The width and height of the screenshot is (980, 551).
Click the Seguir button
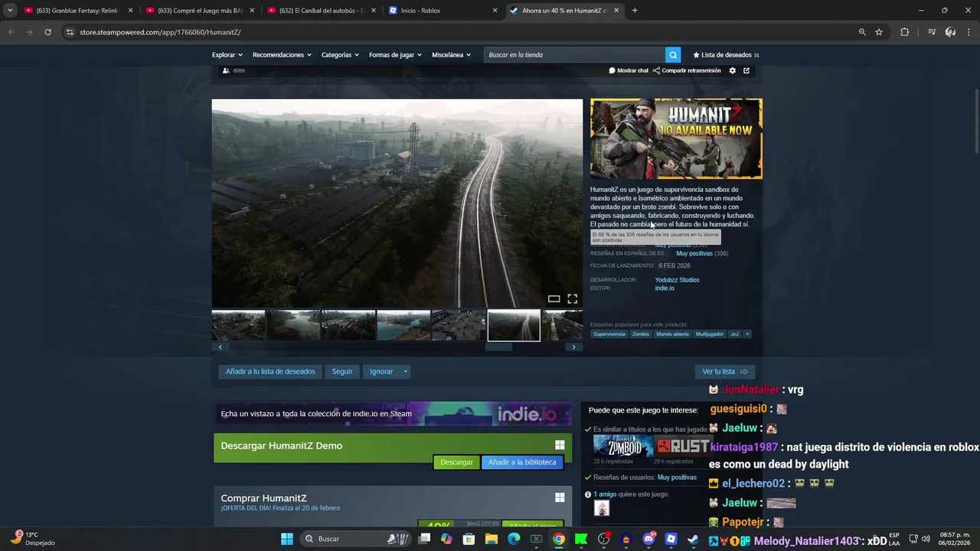pyautogui.click(x=342, y=372)
